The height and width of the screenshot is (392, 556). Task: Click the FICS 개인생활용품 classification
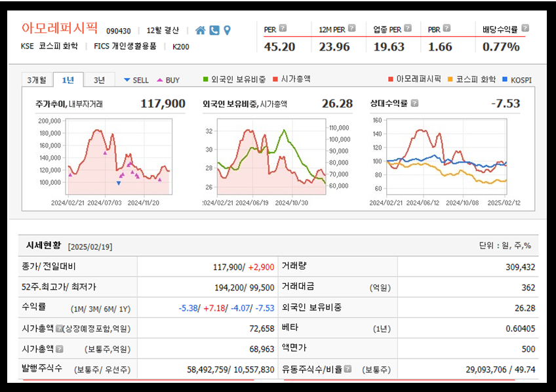click(125, 46)
